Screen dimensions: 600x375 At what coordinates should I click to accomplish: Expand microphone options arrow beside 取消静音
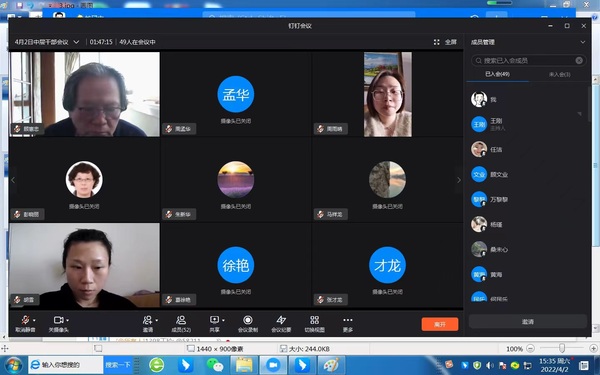[34, 320]
